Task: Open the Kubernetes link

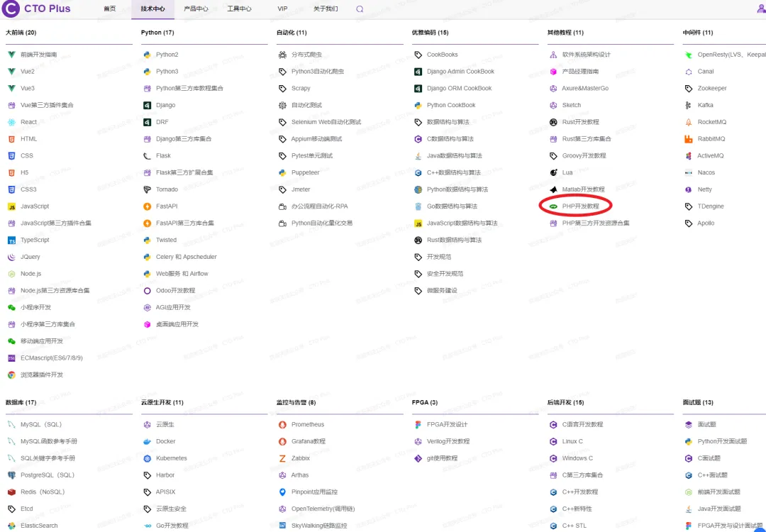Action: [172, 458]
